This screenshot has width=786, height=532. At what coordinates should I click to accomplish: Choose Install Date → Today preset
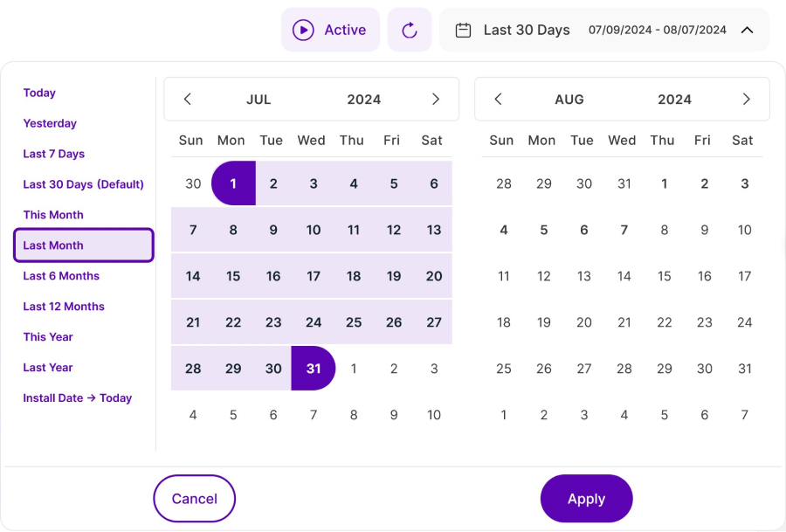78,398
